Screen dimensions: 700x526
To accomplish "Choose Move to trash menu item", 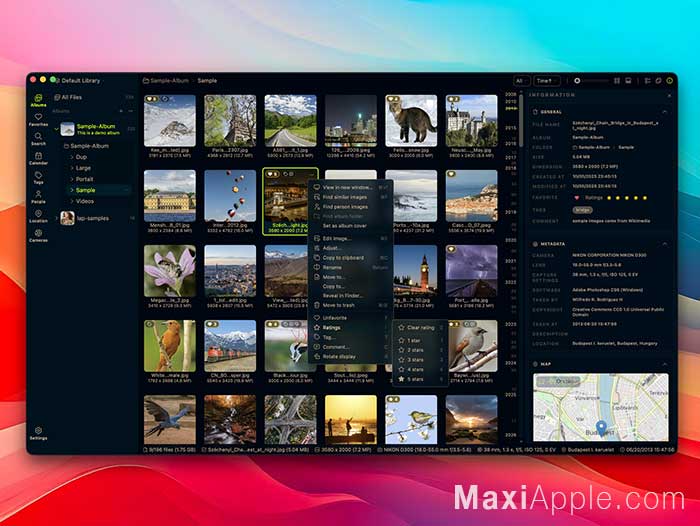I will tap(350, 305).
